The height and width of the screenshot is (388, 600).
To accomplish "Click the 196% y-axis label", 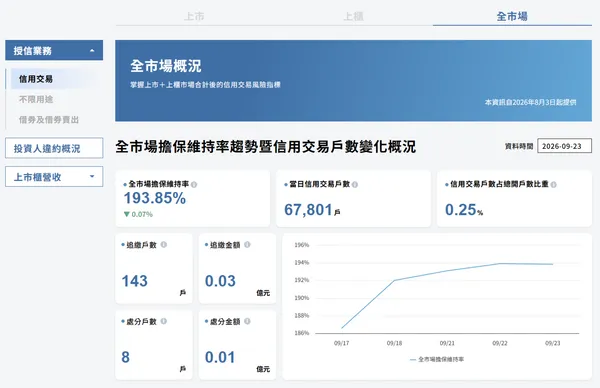I will click(302, 245).
